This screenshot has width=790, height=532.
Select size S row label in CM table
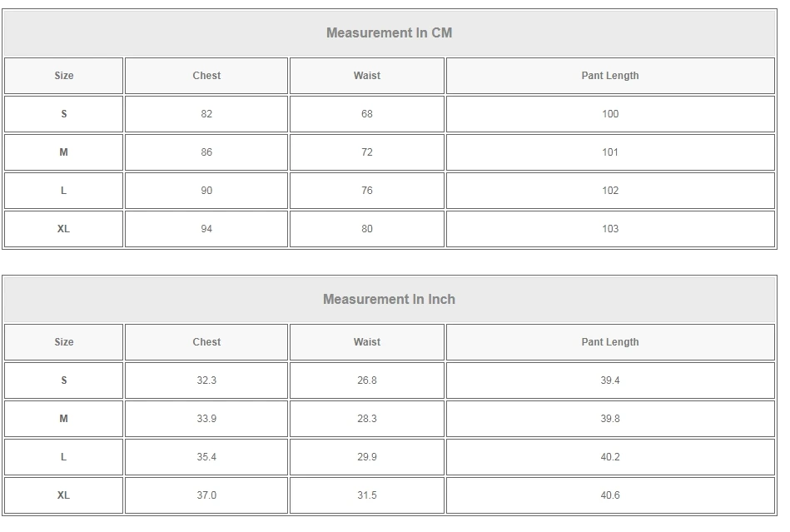click(64, 114)
